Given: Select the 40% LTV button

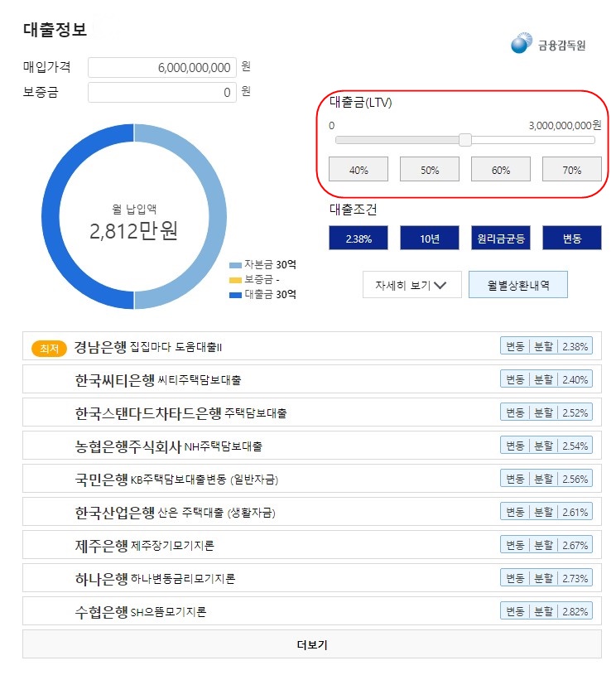Looking at the screenshot, I should tap(359, 169).
